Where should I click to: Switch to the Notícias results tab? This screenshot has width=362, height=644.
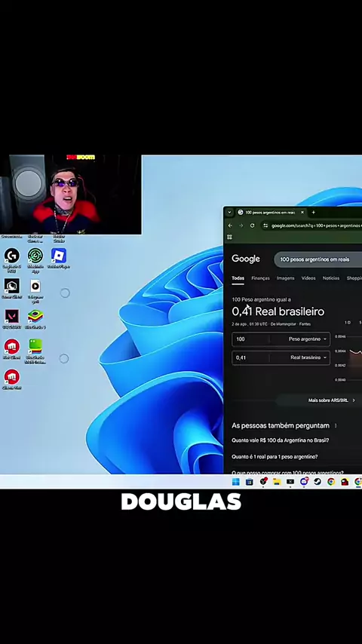click(x=331, y=278)
